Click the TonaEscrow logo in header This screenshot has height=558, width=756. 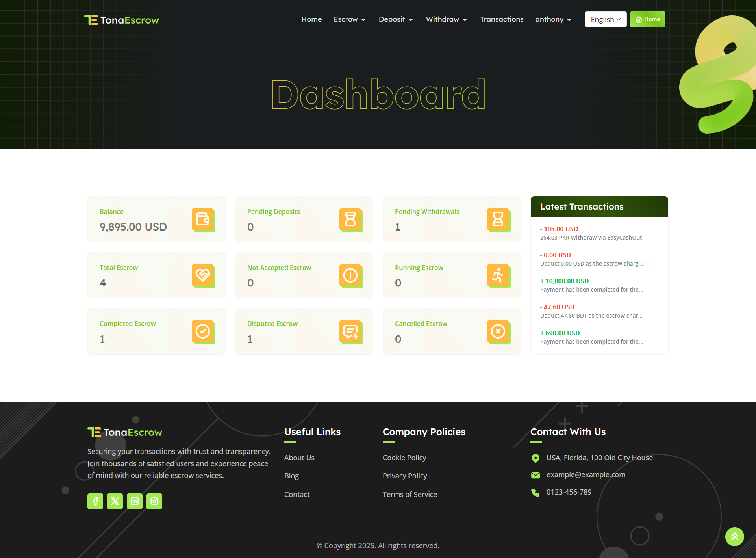click(x=122, y=20)
